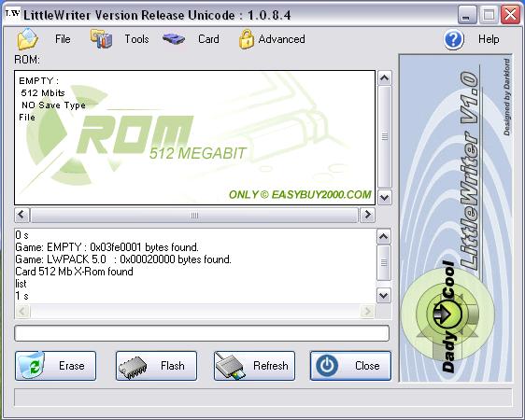Click the LW application icon in title bar
This screenshot has width=525, height=420.
point(13,14)
